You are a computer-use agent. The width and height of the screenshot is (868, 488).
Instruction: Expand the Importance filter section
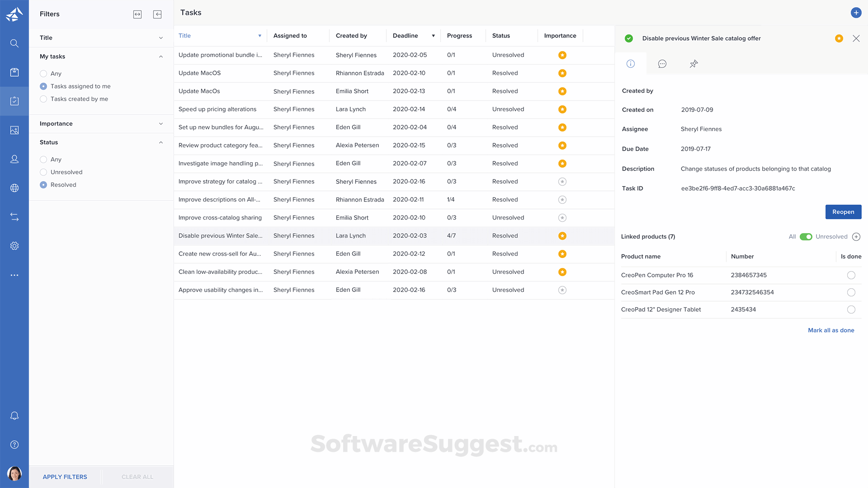(160, 124)
